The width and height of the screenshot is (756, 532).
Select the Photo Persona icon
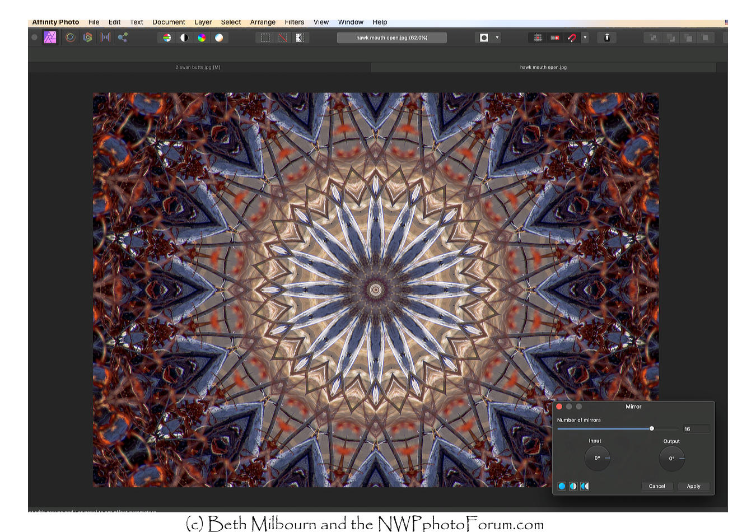(50, 38)
